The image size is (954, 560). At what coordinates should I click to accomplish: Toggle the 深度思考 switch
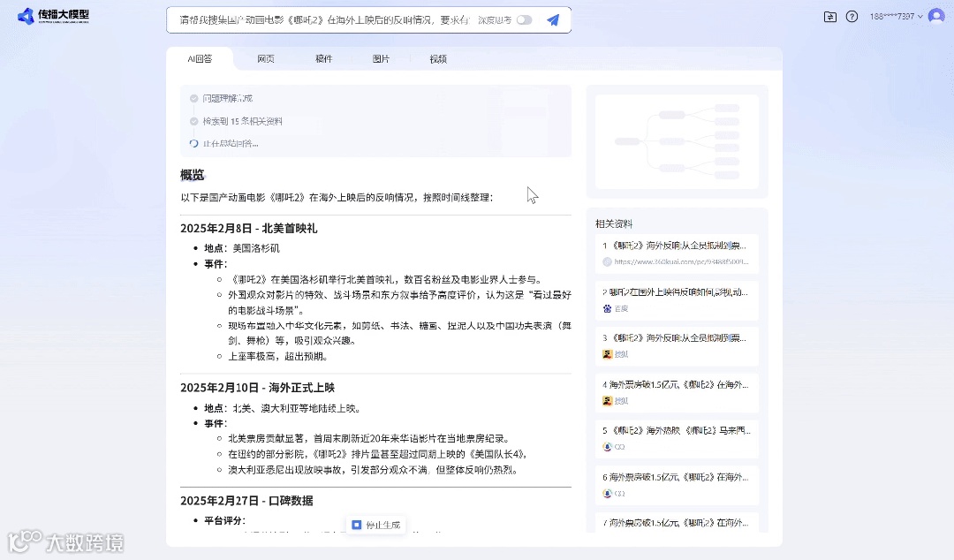(x=525, y=20)
